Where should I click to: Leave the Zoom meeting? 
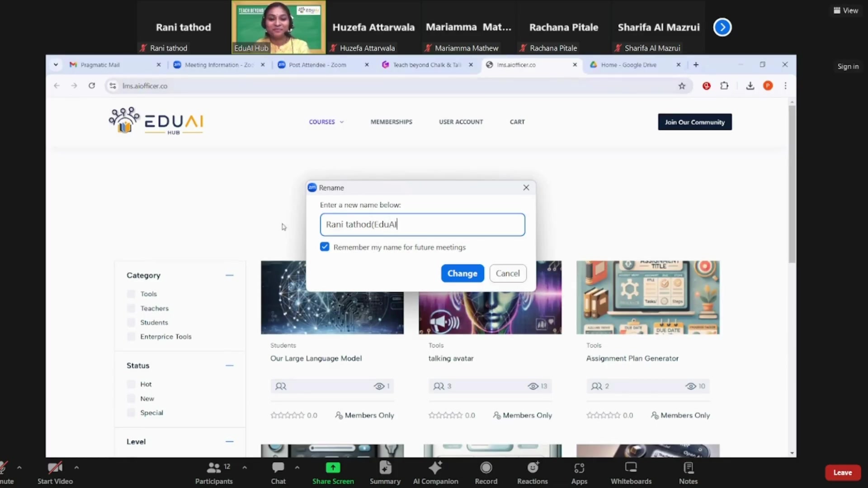[842, 473]
